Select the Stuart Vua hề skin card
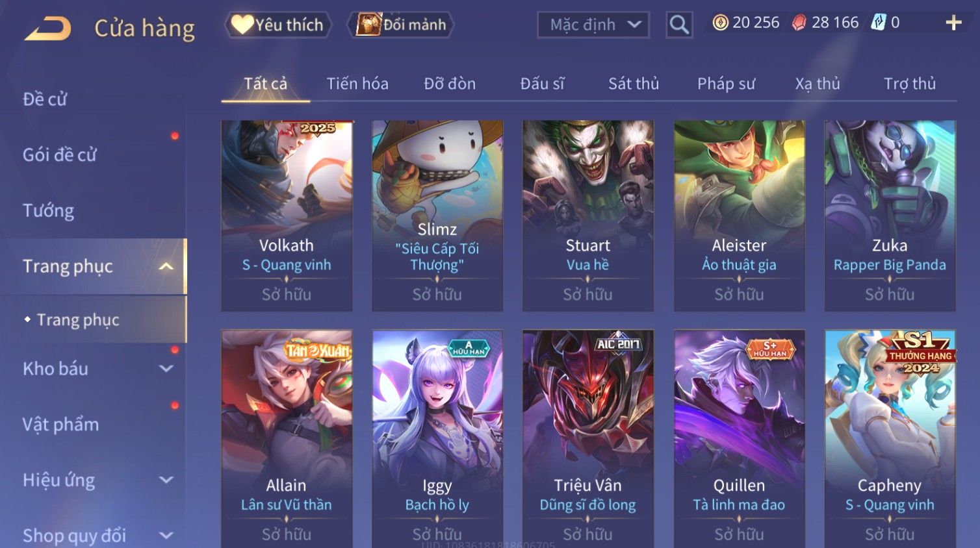The height and width of the screenshot is (548, 980). (588, 216)
